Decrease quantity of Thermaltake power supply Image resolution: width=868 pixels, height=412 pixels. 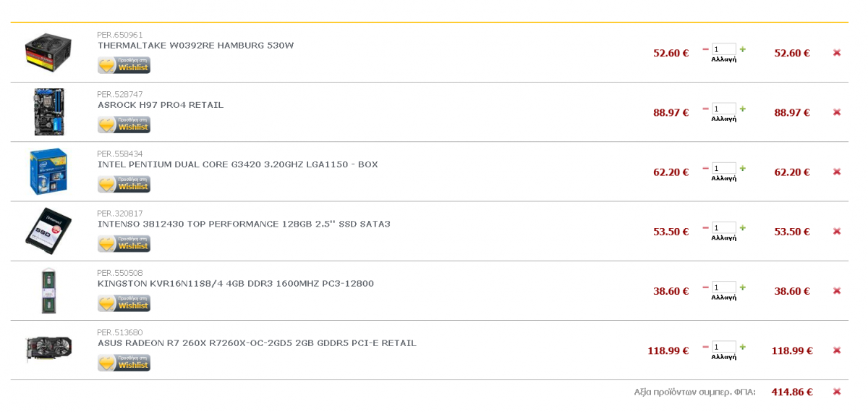(705, 50)
